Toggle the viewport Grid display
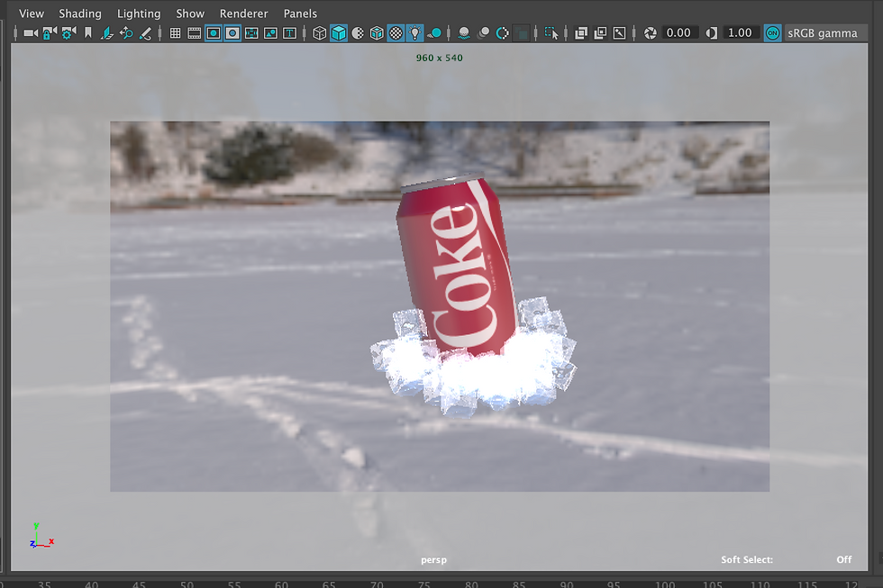Viewport: 883px width, 588px height. pos(175,33)
